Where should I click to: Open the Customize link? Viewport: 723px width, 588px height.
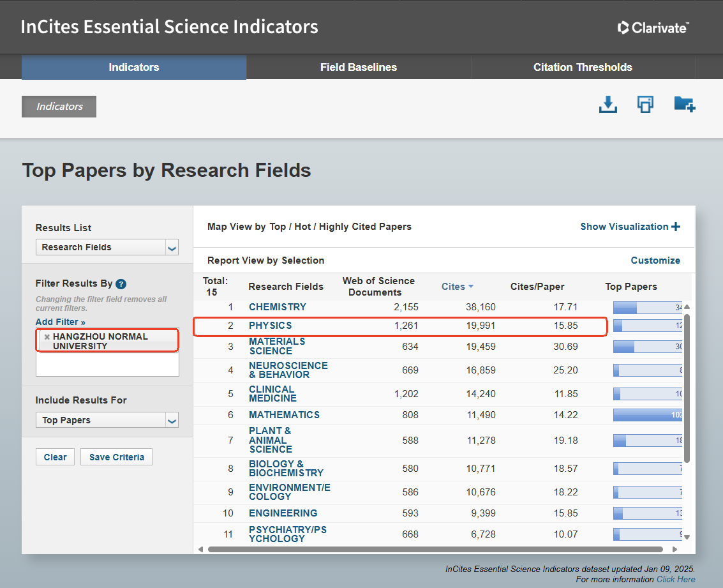point(655,260)
